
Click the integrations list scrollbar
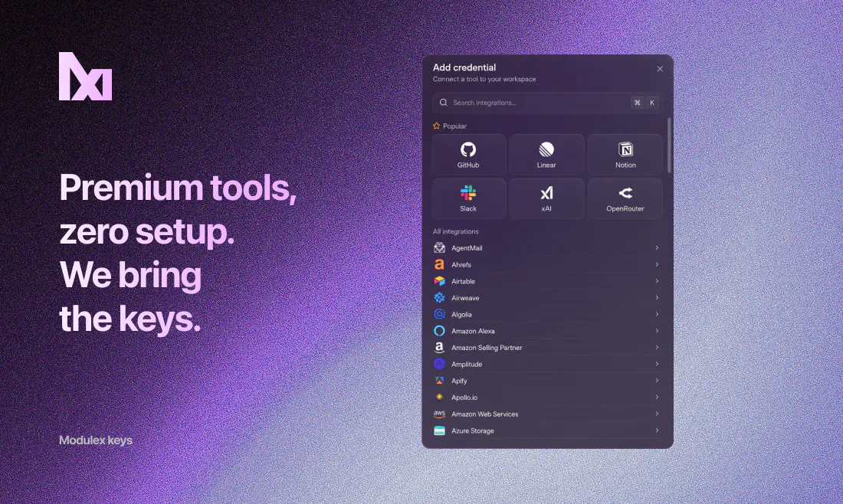point(669,145)
